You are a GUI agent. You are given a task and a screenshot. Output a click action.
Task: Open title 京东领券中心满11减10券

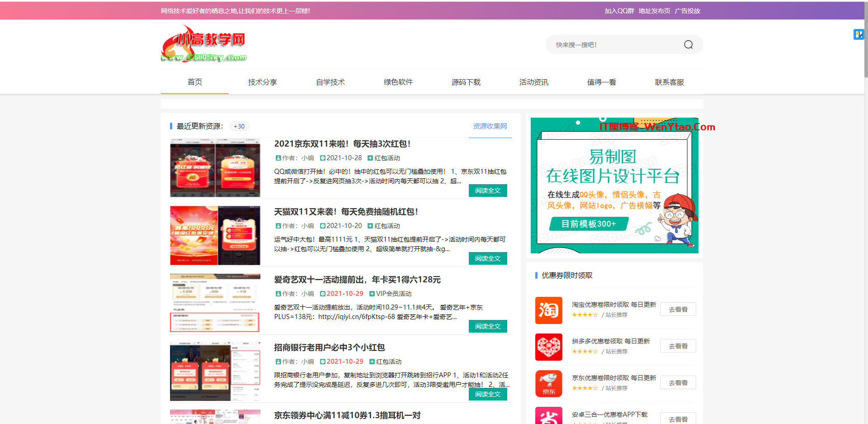[x=347, y=415]
